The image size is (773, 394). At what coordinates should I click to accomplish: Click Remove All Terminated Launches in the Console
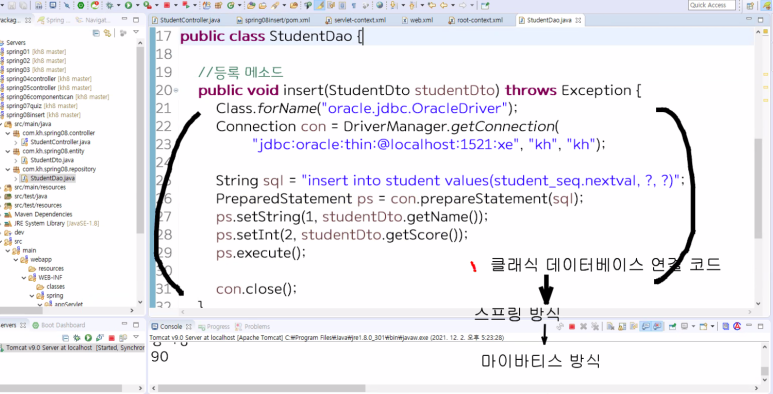595,326
